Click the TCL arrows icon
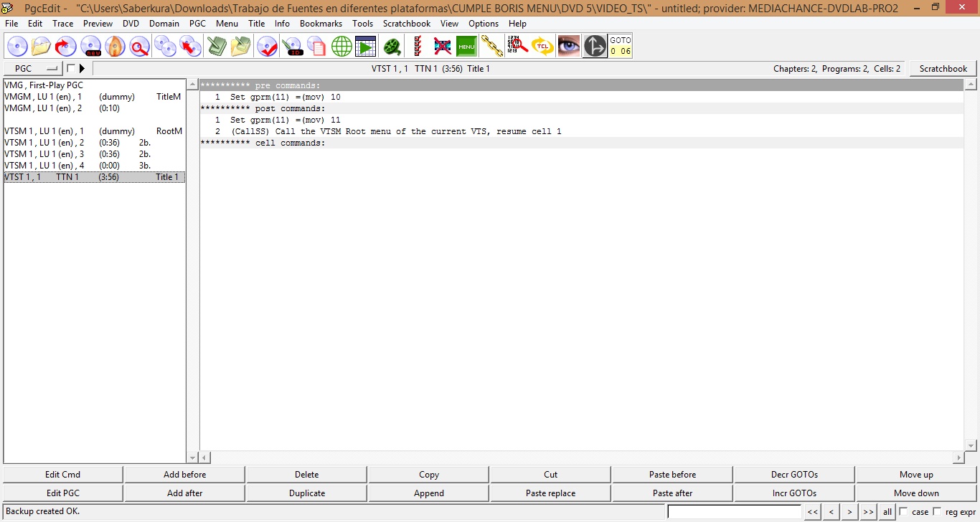980x522 pixels. pyautogui.click(x=543, y=47)
